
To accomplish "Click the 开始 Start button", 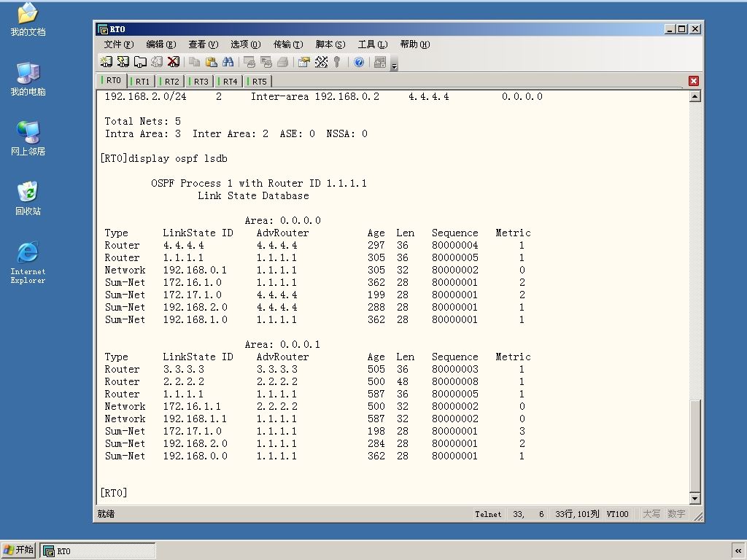I will [x=18, y=550].
